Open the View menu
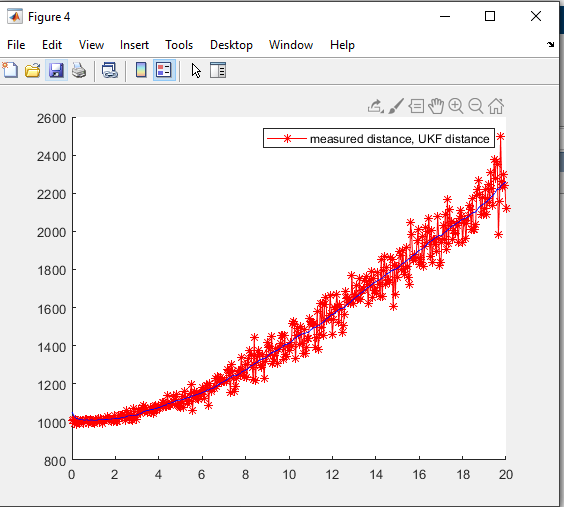Image resolution: width=564 pixels, height=507 pixels. point(91,45)
